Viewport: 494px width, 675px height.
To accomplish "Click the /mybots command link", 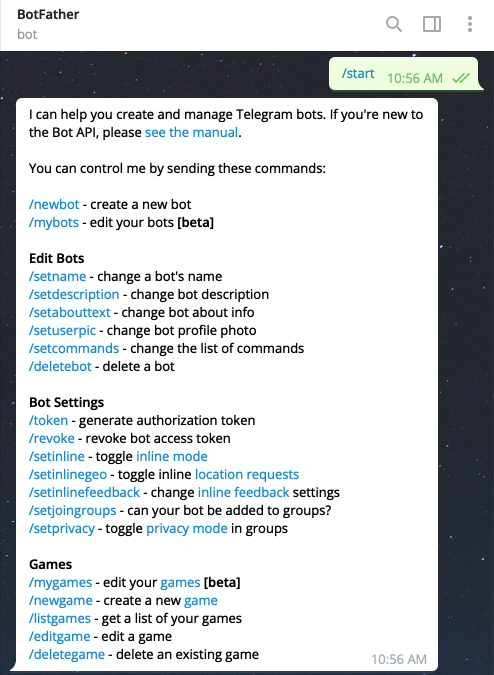I will pos(54,222).
